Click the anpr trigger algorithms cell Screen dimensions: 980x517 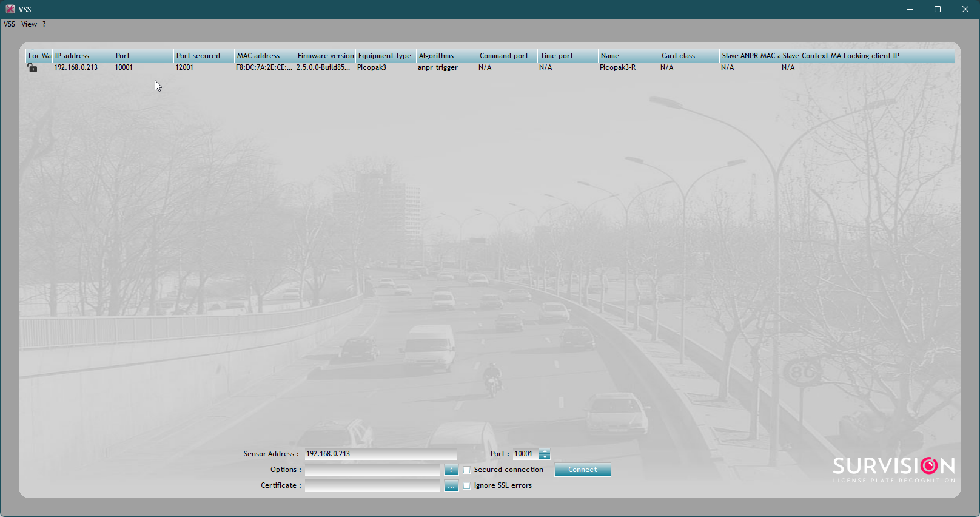click(438, 67)
